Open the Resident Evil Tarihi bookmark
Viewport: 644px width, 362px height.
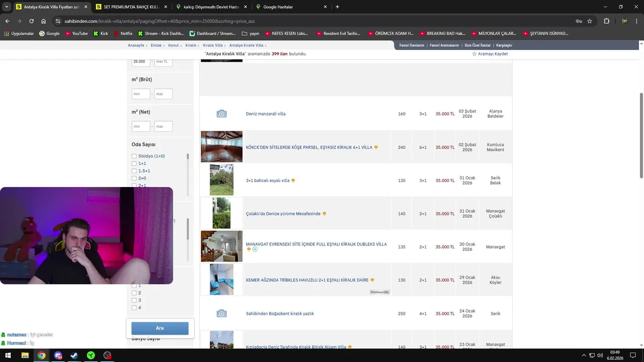pos(338,34)
